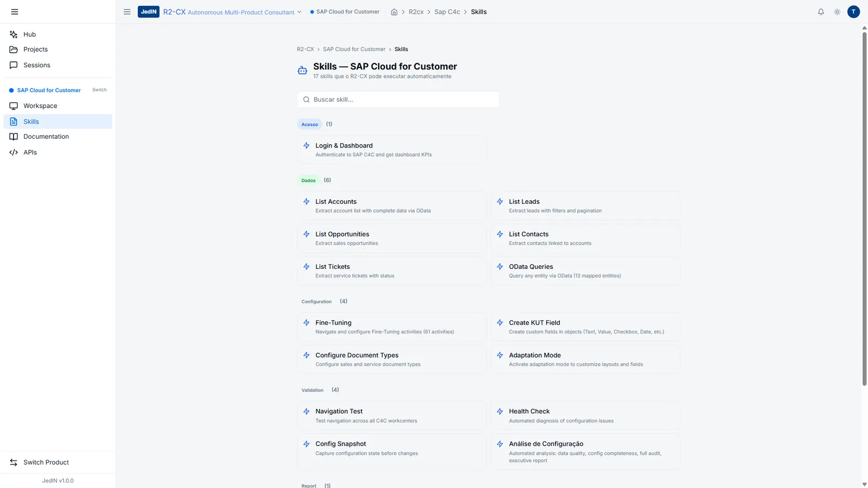Open the List Contacts skill

(585, 238)
